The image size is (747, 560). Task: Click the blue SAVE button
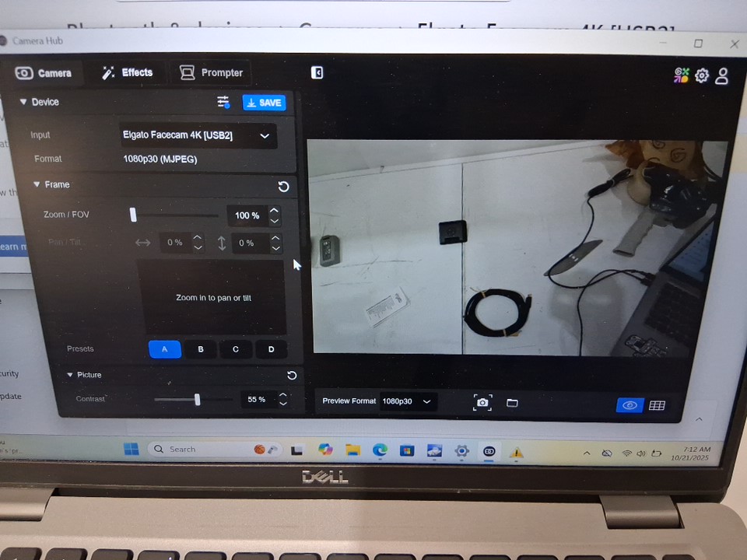[264, 103]
